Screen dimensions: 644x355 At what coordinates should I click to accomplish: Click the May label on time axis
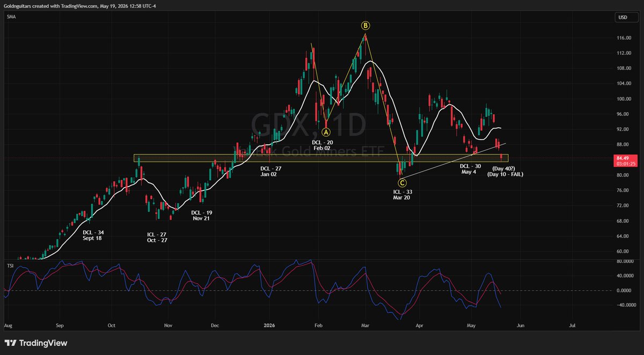click(x=471, y=326)
